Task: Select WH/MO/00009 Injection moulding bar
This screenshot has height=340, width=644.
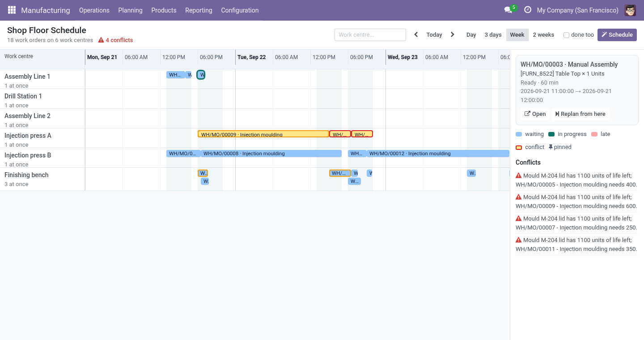Action: (x=263, y=134)
